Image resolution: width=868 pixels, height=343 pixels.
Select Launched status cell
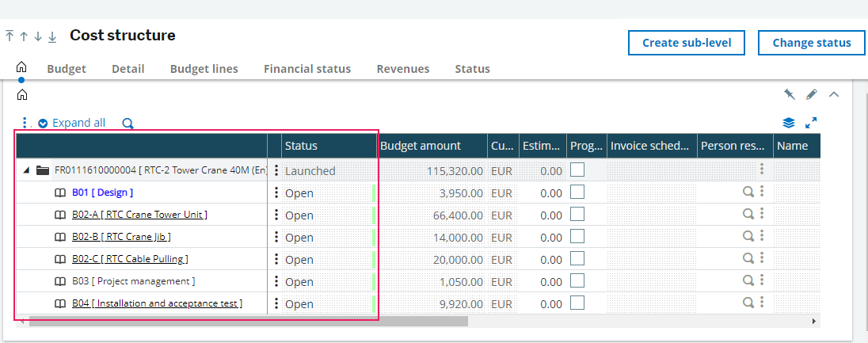coord(328,170)
